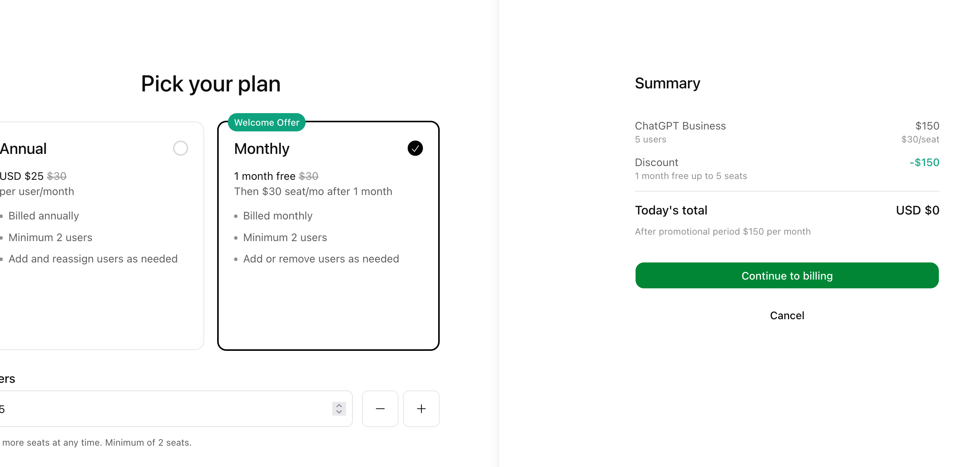Select the Annual plan radio button
This screenshot has height=467, width=980.
(181, 148)
